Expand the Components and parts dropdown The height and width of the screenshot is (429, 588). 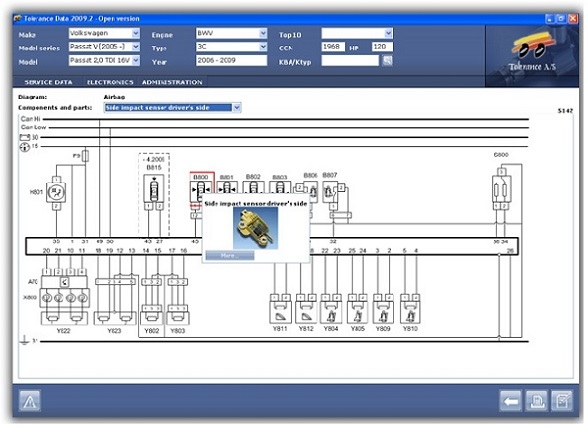pyautogui.click(x=237, y=108)
